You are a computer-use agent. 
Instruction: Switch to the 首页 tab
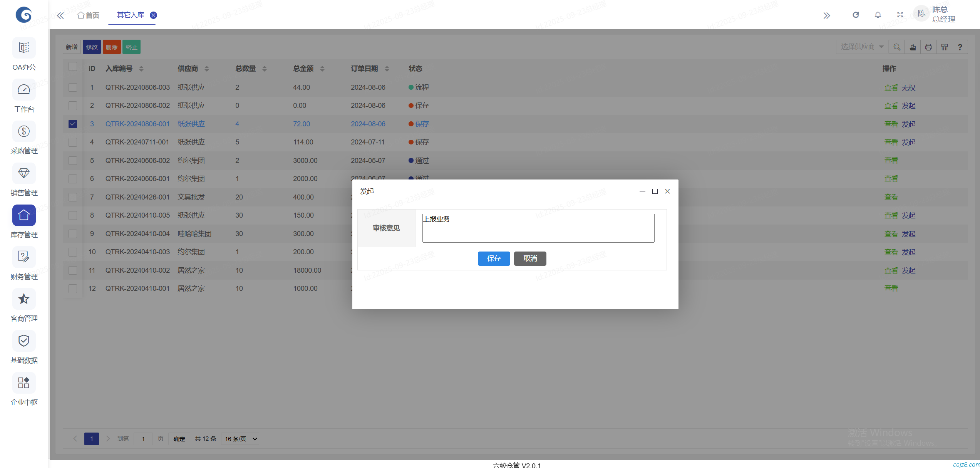[88, 15]
